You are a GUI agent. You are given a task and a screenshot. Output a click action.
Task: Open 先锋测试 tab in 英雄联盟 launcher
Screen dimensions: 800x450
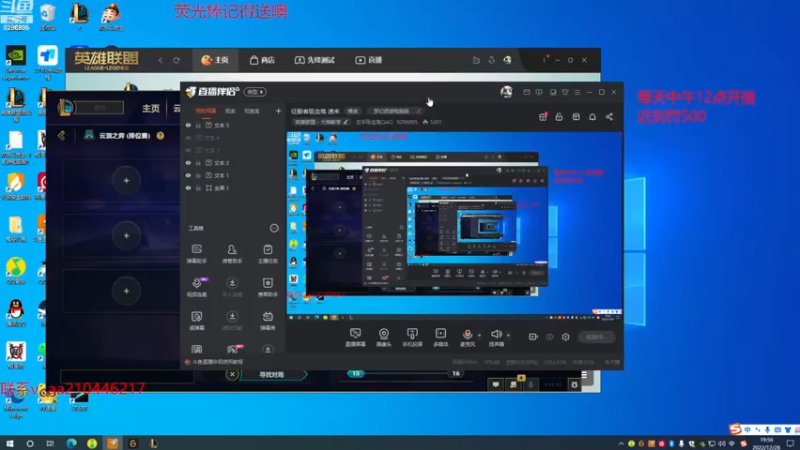click(x=314, y=60)
